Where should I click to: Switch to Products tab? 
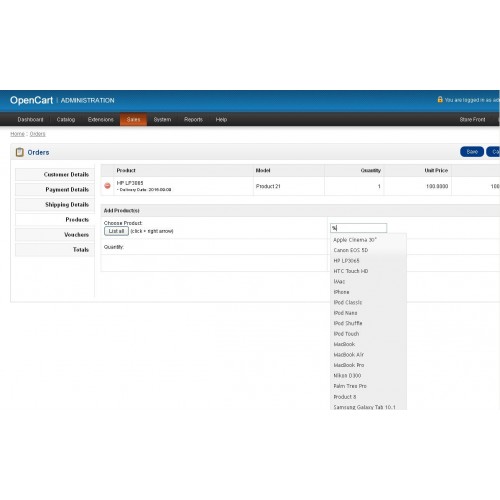[55, 219]
